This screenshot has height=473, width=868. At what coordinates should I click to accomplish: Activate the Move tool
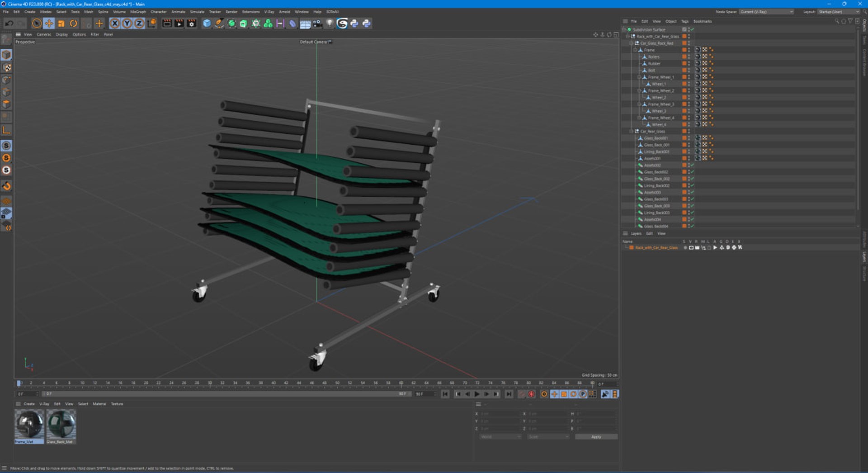[49, 24]
